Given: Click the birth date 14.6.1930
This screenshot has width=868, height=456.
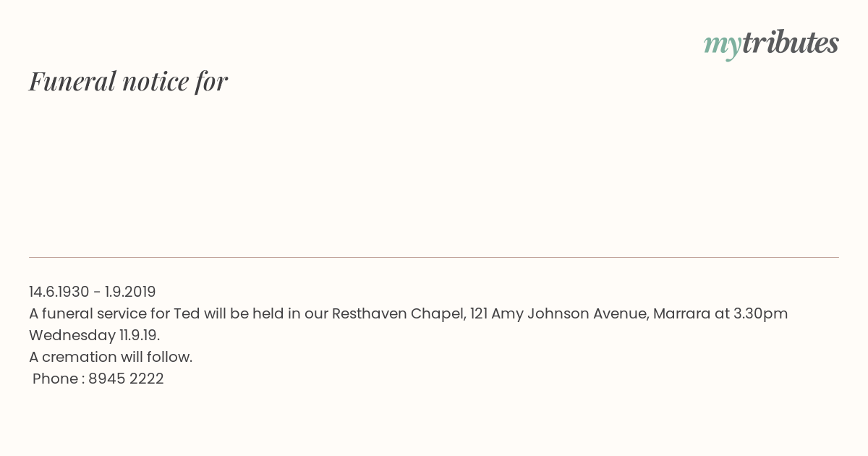Looking at the screenshot, I should click(59, 292).
